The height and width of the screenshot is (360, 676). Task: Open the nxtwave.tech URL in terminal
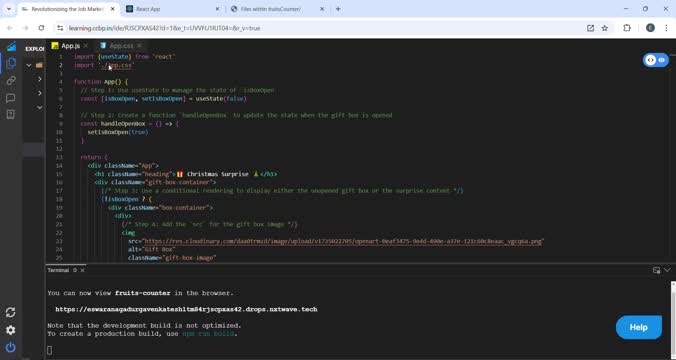tap(186, 309)
